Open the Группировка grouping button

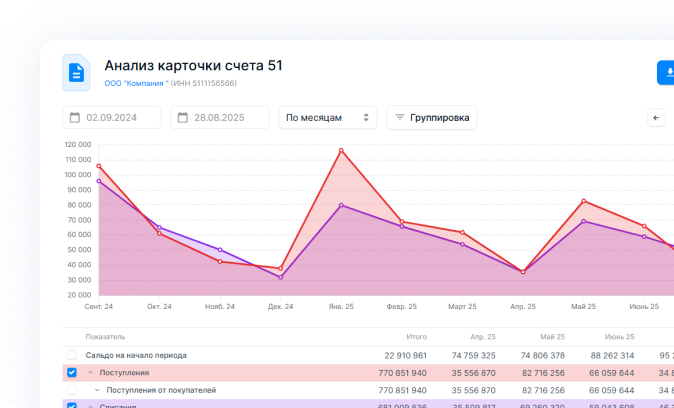tap(431, 118)
